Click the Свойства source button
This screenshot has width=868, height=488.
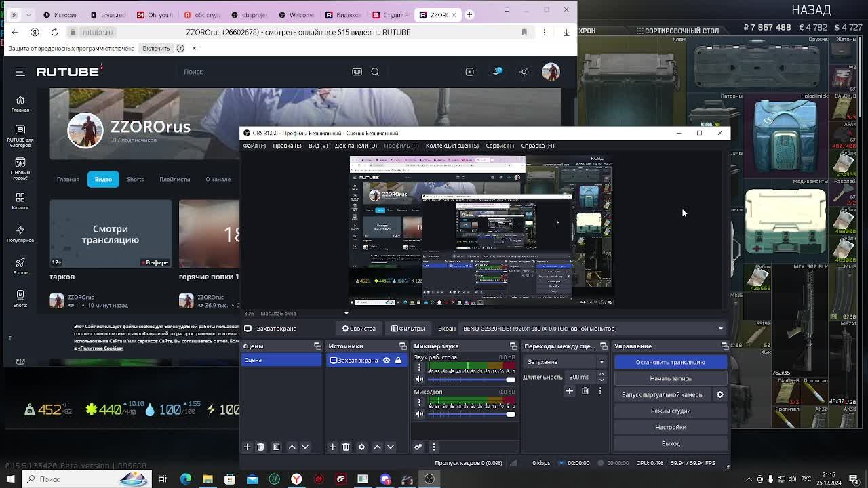coord(359,329)
